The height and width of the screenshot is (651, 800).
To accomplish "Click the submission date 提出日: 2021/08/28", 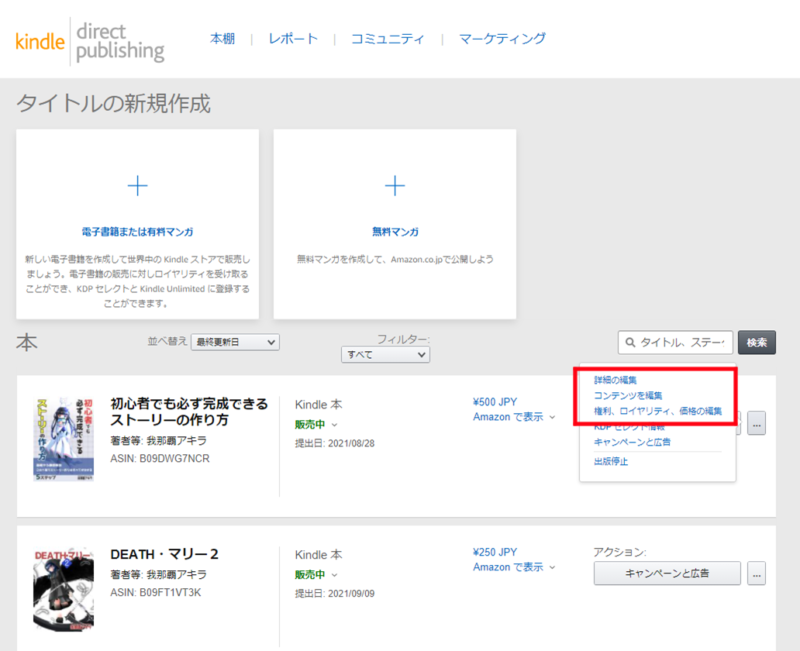I will [335, 443].
